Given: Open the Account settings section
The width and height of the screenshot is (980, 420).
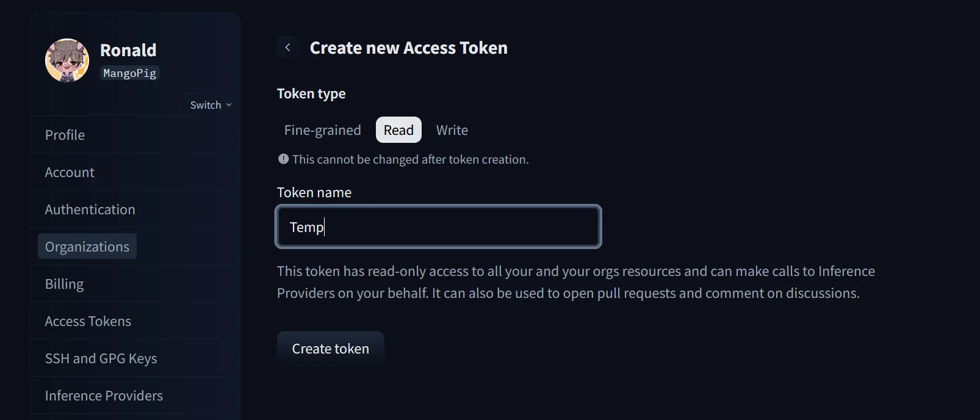Looking at the screenshot, I should point(69,172).
